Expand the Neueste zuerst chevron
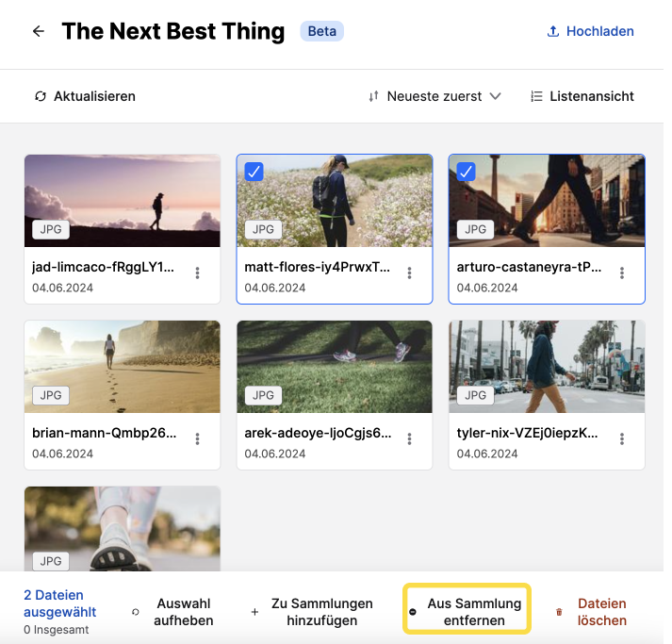This screenshot has height=644, width=672. pyautogui.click(x=496, y=96)
